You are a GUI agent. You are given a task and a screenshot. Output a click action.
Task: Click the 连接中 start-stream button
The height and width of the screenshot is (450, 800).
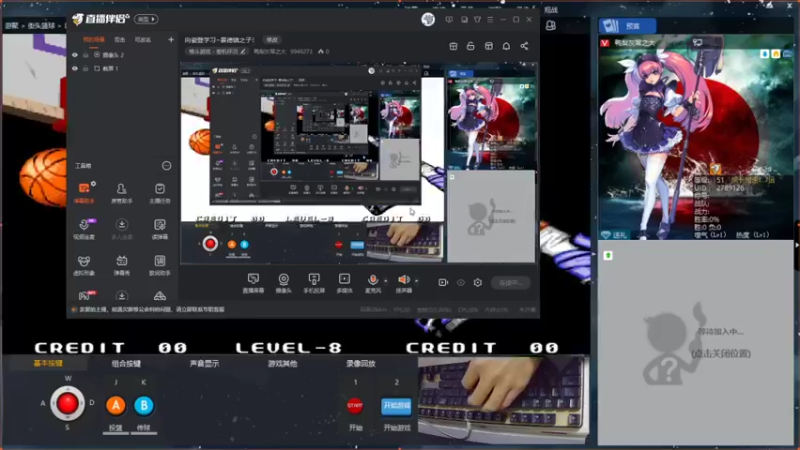point(510,282)
